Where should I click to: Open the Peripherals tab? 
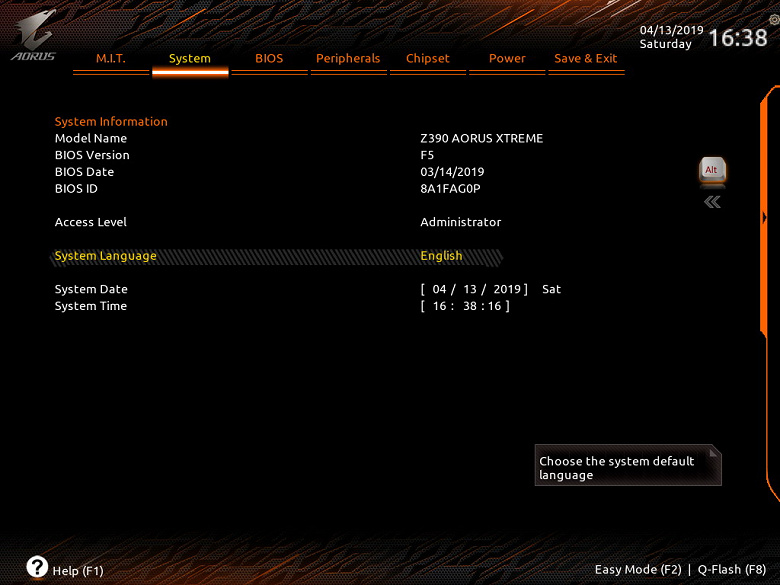click(348, 59)
